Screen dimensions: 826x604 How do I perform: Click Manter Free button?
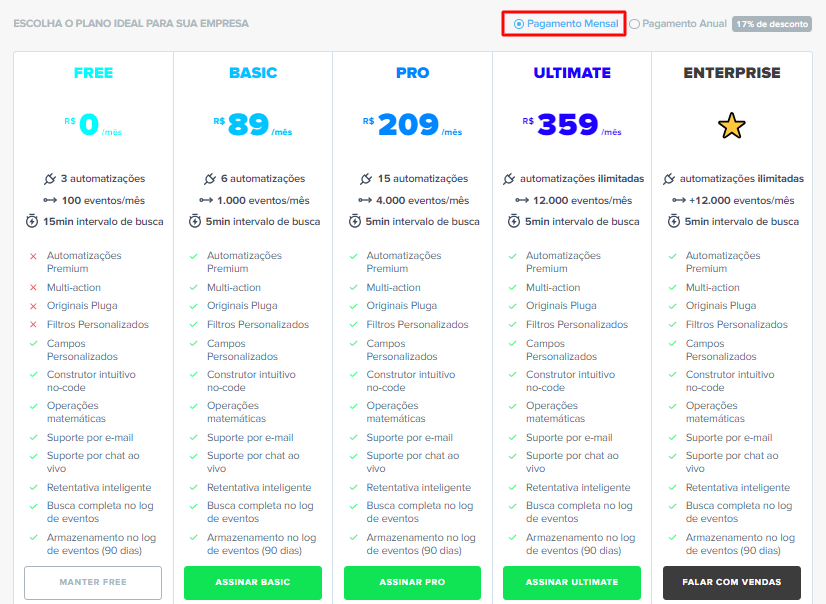click(x=93, y=582)
